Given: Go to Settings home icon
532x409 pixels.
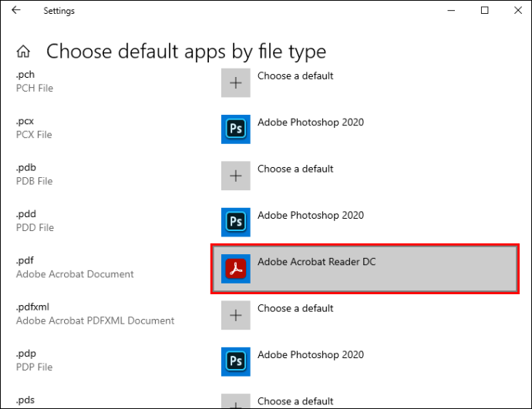Looking at the screenshot, I should [x=23, y=52].
